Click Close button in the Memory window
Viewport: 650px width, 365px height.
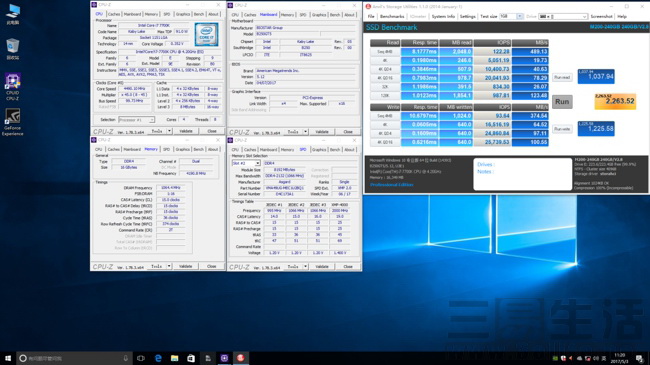pos(211,266)
